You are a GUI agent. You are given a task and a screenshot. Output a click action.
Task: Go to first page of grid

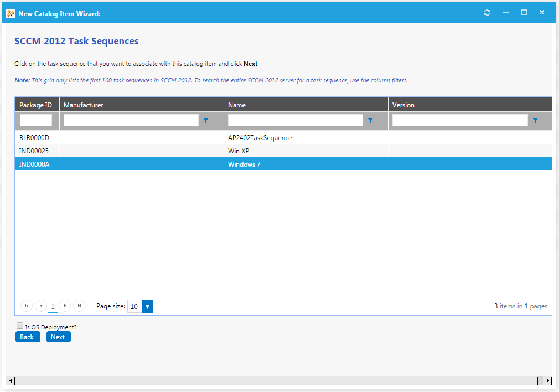point(26,306)
